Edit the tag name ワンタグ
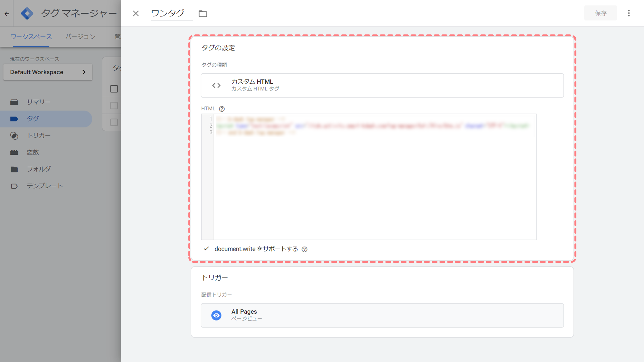Screen dimensions: 644x362 [171, 13]
